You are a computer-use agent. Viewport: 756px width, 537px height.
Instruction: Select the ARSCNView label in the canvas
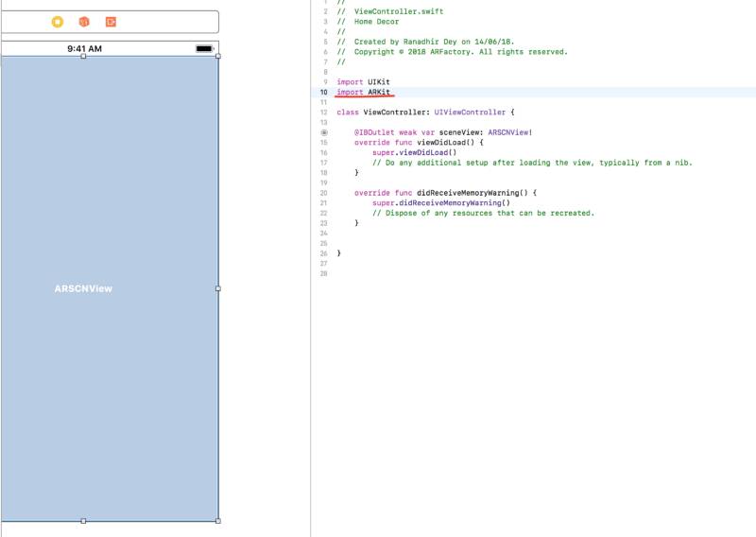coord(83,288)
